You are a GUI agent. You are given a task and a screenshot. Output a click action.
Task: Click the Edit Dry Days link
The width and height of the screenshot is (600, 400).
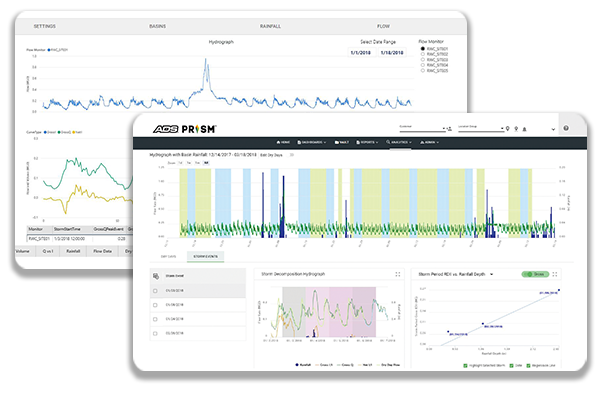pos(271,155)
